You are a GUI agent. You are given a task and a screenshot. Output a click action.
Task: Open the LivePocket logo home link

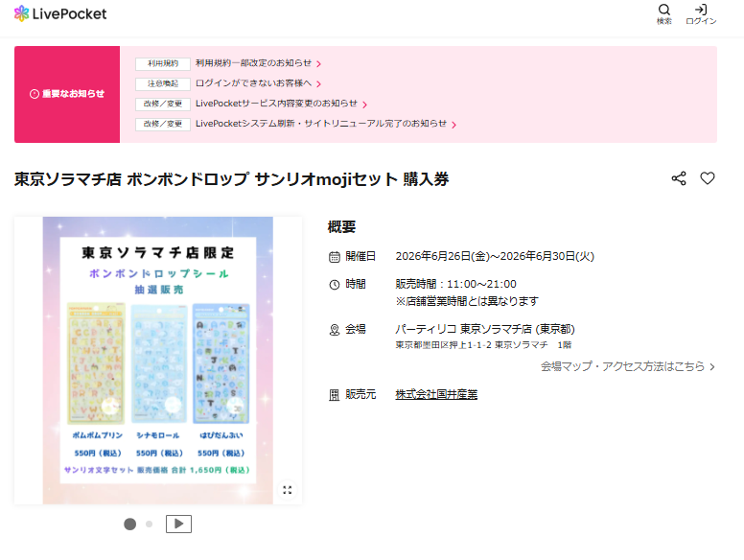click(60, 13)
